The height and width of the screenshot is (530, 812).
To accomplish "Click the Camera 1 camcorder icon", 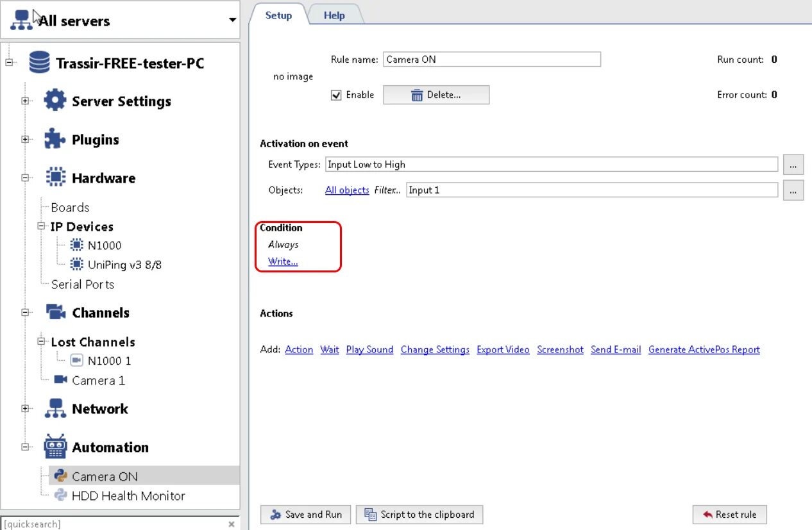I will tap(61, 379).
